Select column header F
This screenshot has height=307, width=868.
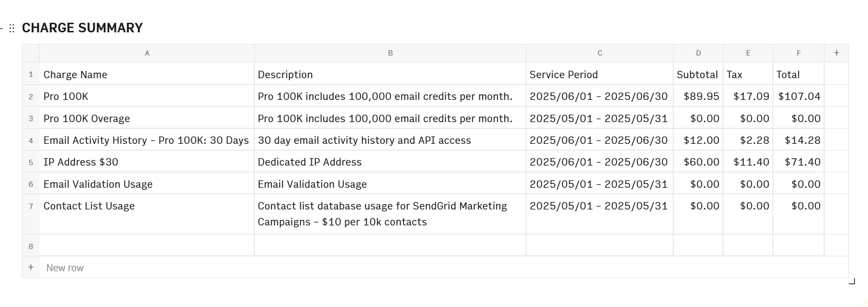point(798,53)
